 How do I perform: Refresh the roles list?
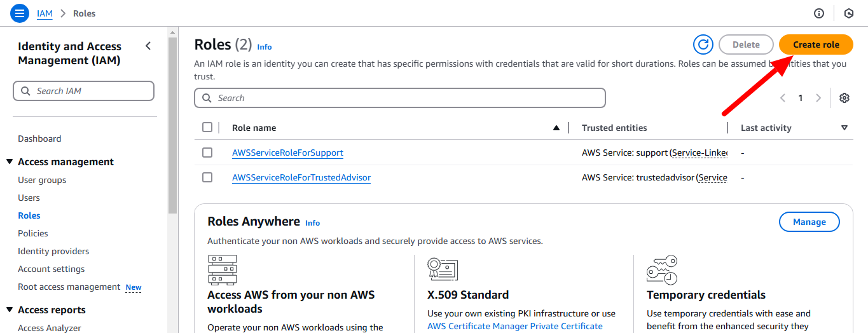pyautogui.click(x=703, y=44)
